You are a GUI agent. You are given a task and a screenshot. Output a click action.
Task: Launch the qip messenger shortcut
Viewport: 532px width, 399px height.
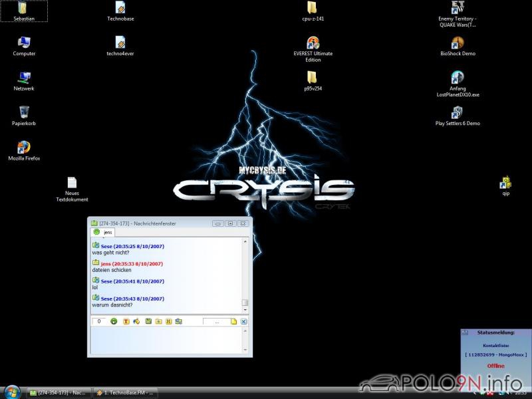pos(505,186)
